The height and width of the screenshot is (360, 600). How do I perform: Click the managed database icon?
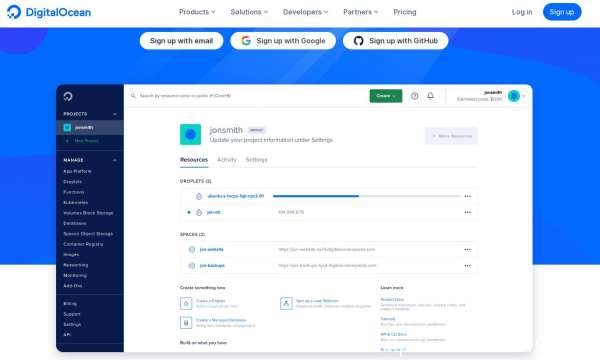pos(186,323)
